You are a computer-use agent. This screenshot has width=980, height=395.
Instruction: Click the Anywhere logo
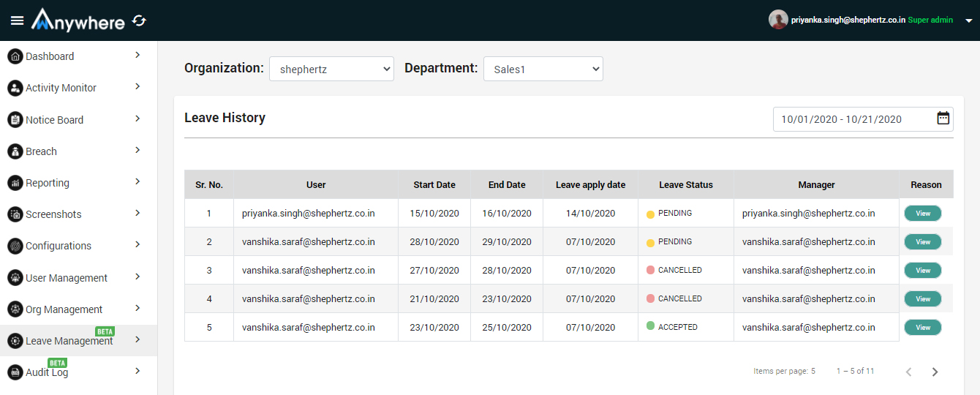[78, 20]
